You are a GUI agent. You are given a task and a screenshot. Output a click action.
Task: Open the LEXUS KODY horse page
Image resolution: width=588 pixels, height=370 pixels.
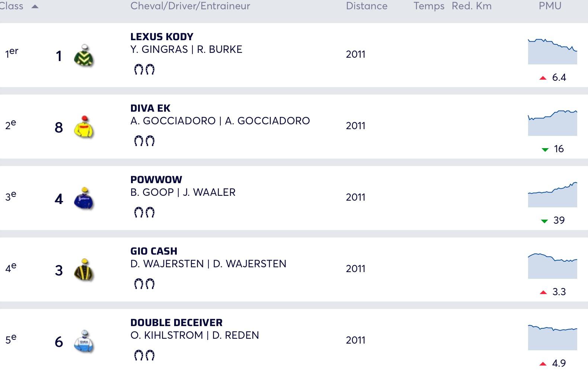[x=162, y=37]
